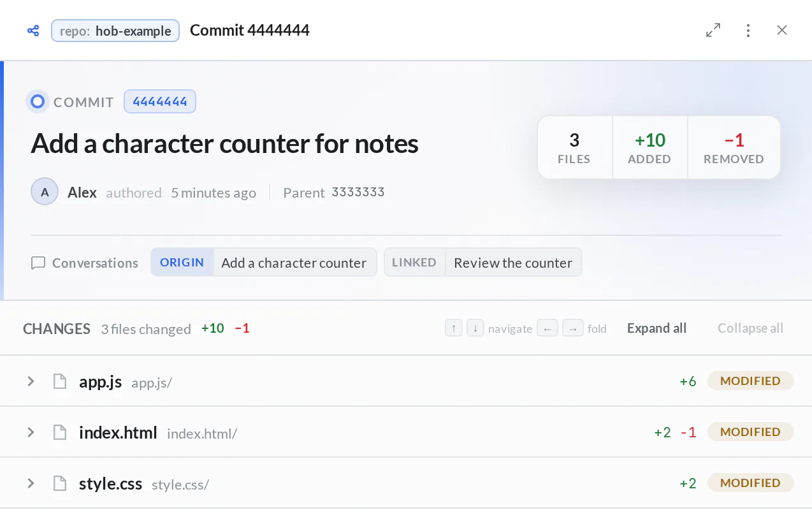
Task: Click the index.html/ path text
Action: pos(202,433)
